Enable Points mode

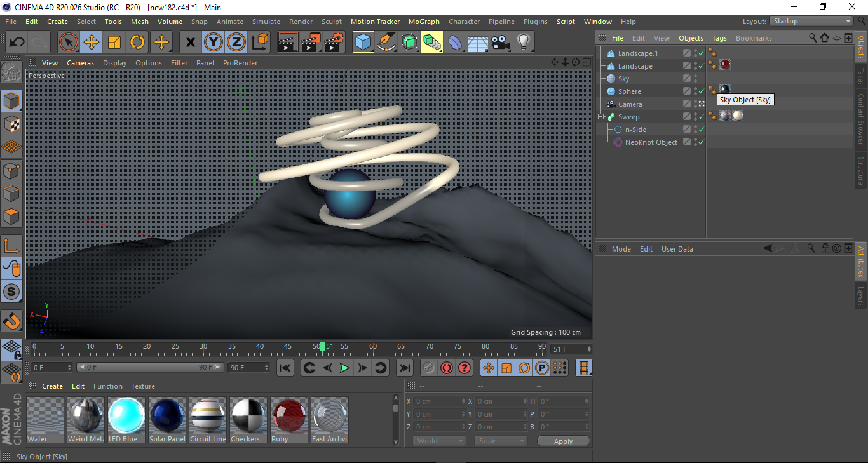point(11,170)
